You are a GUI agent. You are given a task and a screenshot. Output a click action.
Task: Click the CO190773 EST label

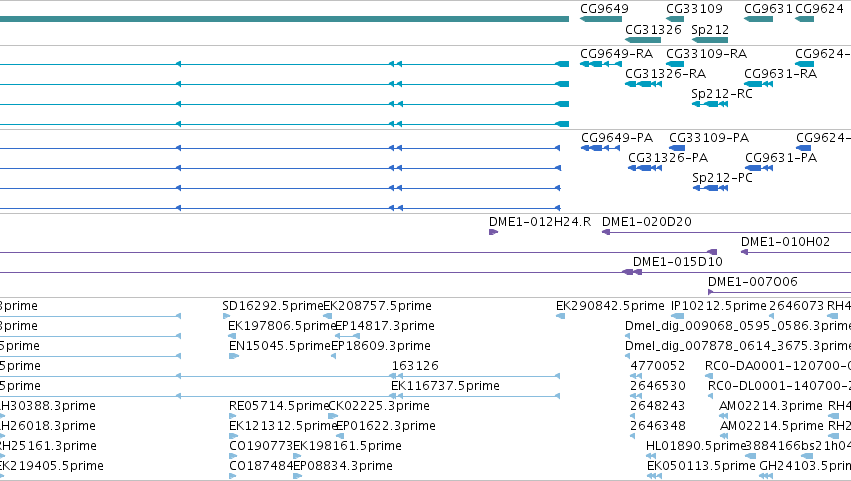point(261,447)
